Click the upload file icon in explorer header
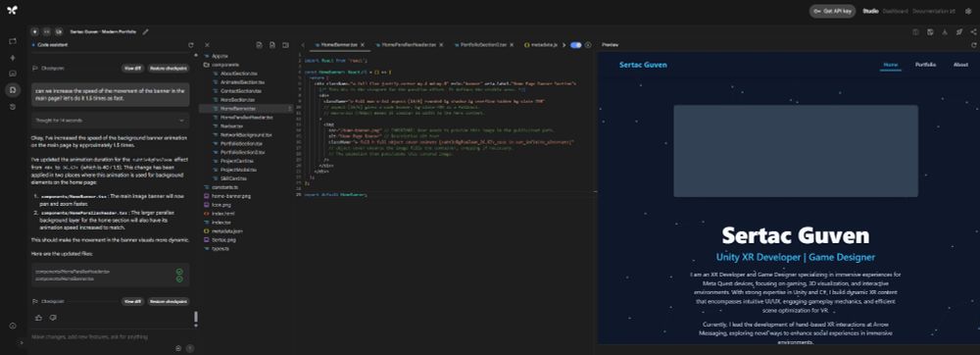Image resolution: width=980 pixels, height=355 pixels. coord(271,45)
